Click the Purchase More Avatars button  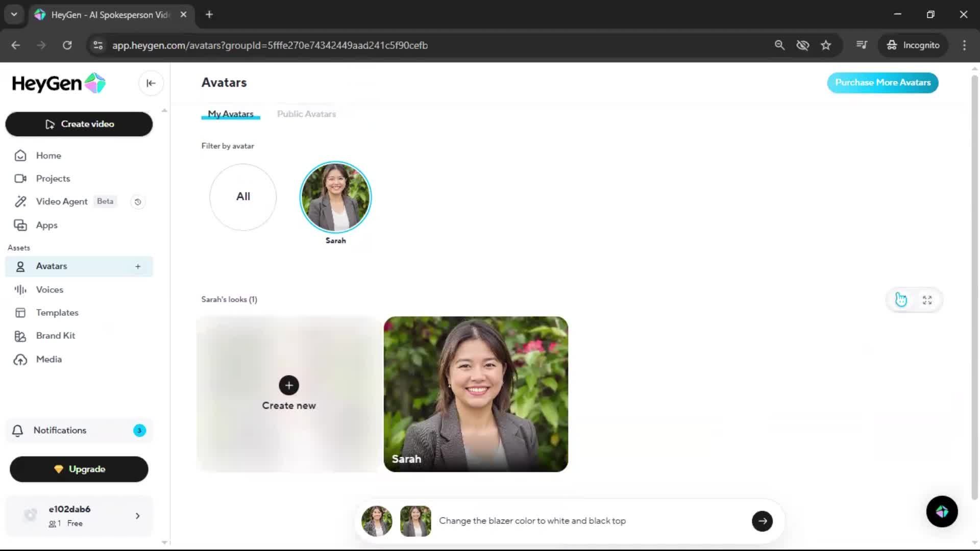click(883, 83)
